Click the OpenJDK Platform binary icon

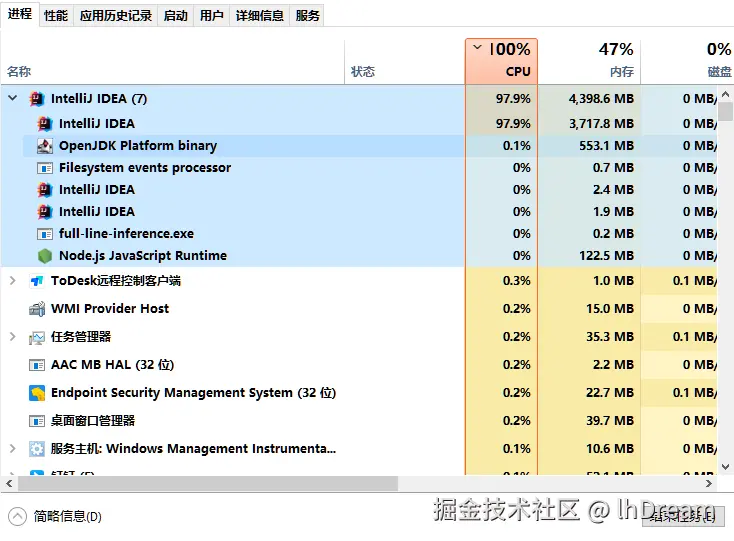[44, 146]
